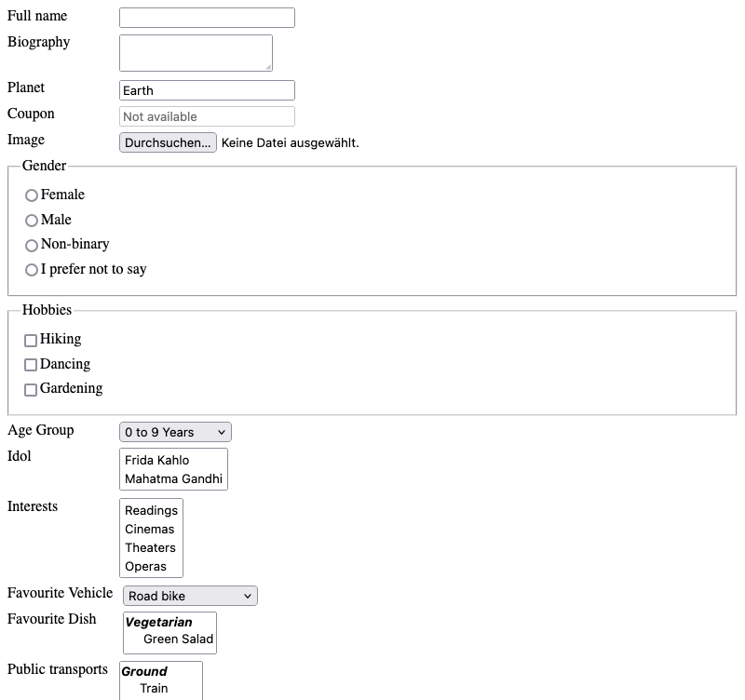Open the Favourite Vehicle Road bike dropdown
Image resolution: width=745 pixels, height=700 pixels.
190,596
